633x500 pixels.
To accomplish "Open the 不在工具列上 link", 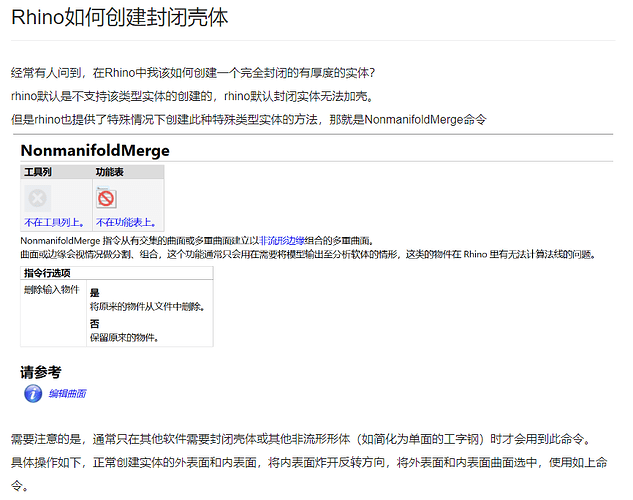I will tap(54, 222).
